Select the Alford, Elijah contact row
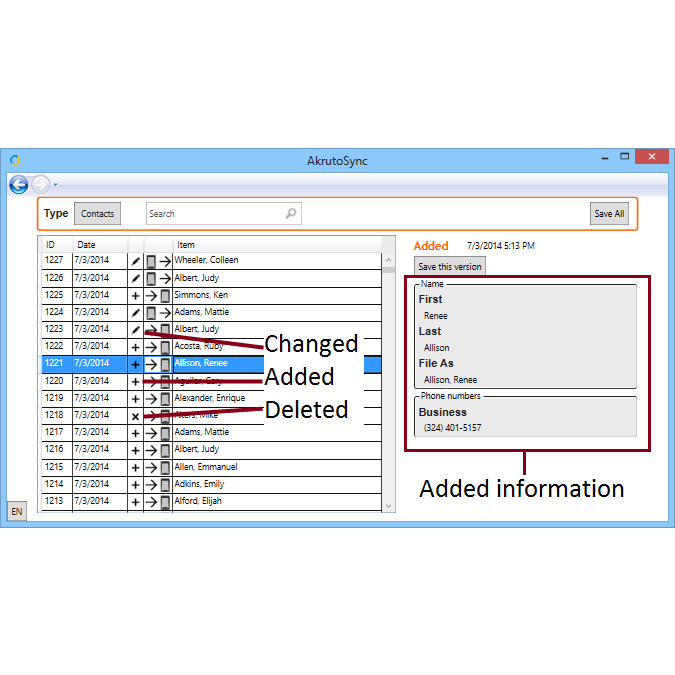Image resolution: width=675 pixels, height=675 pixels. point(211,502)
